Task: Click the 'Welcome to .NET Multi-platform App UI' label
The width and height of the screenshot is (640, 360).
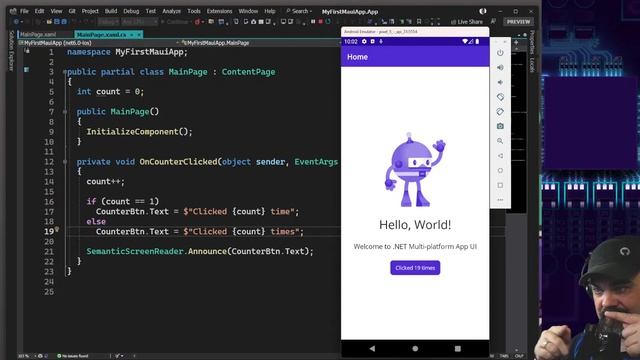Action: 415,247
